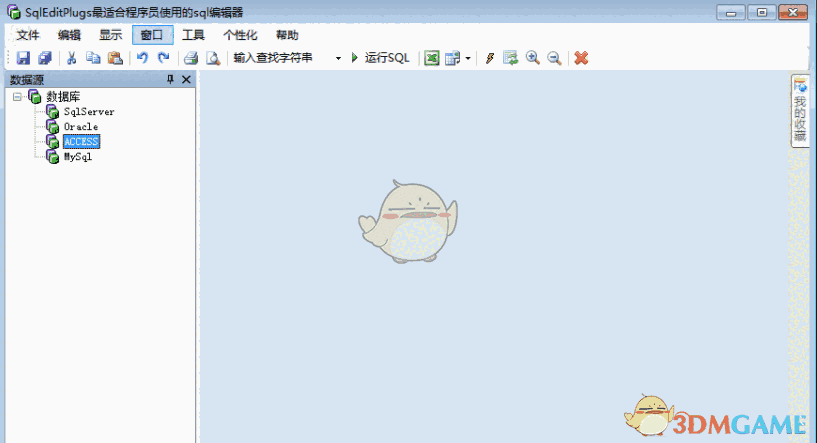Open the 个性化 menu
This screenshot has height=443, width=817.
240,35
